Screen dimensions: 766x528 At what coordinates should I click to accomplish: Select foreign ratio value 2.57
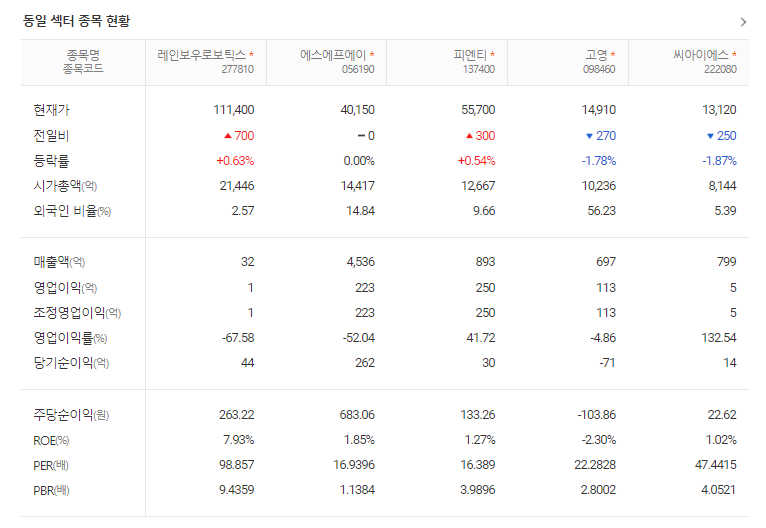[x=243, y=211]
